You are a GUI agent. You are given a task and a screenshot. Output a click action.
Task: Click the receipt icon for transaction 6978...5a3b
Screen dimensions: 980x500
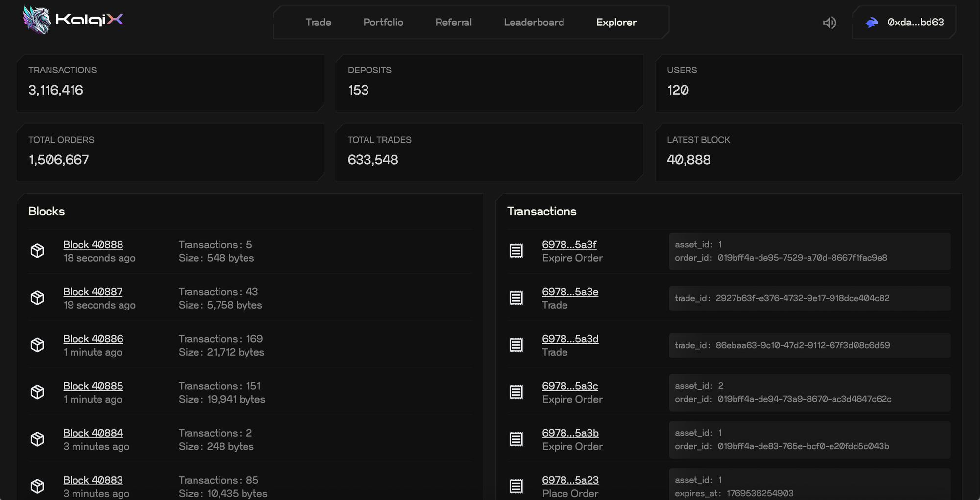click(515, 439)
